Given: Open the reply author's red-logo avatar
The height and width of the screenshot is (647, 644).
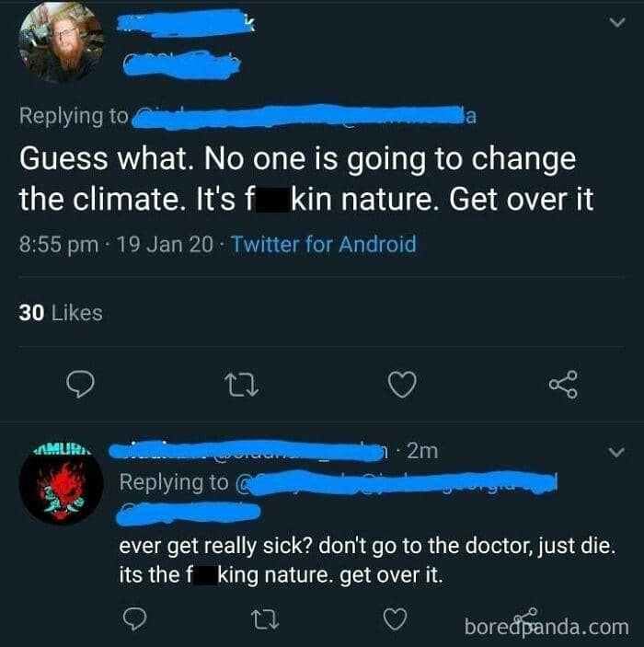Looking at the screenshot, I should point(62,488).
